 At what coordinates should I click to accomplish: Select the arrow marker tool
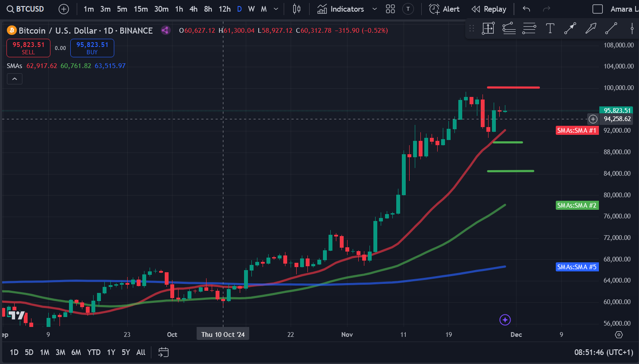(591, 28)
